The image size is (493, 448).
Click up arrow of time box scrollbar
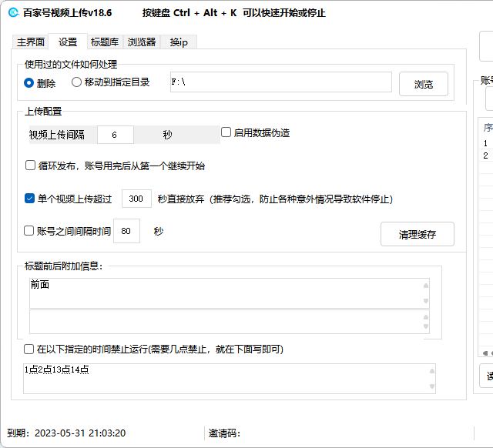pos(432,371)
